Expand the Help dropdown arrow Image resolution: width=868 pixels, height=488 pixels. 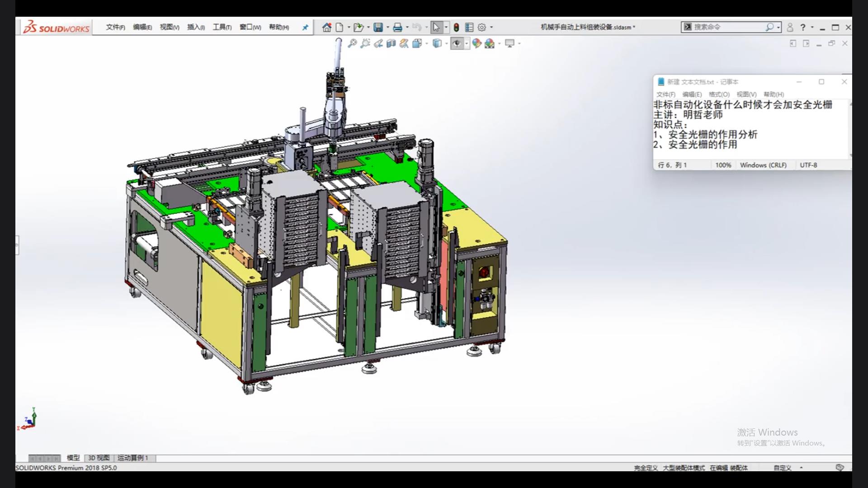[x=812, y=27]
